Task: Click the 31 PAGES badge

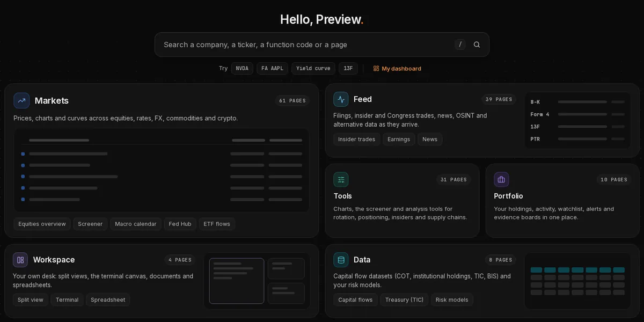Action: [453, 180]
